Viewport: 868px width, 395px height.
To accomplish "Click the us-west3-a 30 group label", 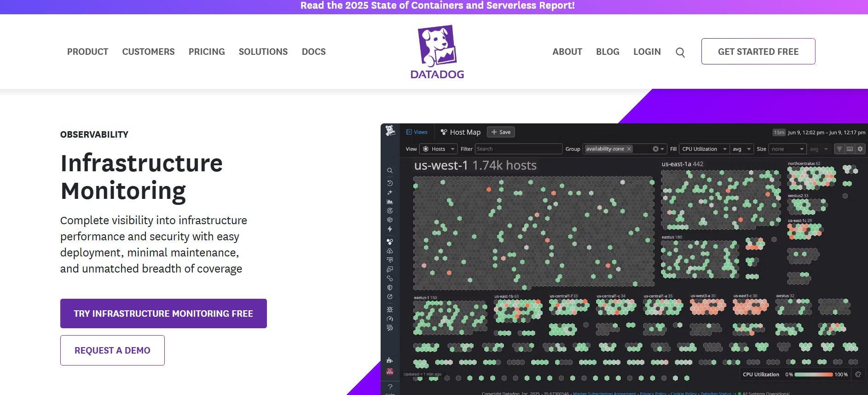I will pos(703,296).
